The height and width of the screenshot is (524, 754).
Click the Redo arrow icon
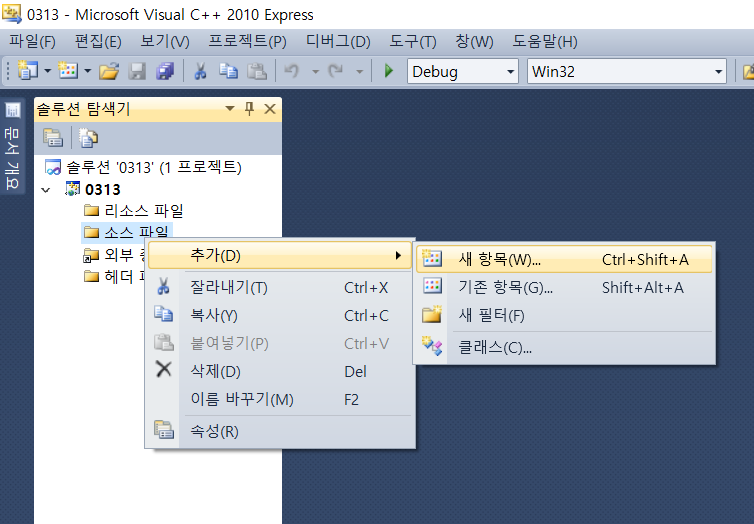point(336,72)
